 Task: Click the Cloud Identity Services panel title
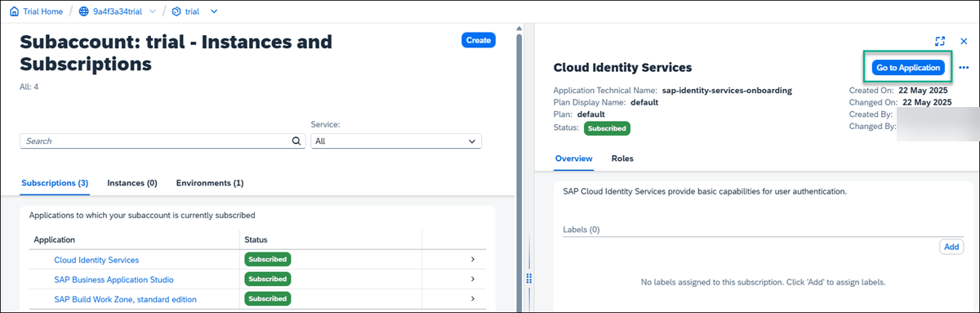(622, 67)
